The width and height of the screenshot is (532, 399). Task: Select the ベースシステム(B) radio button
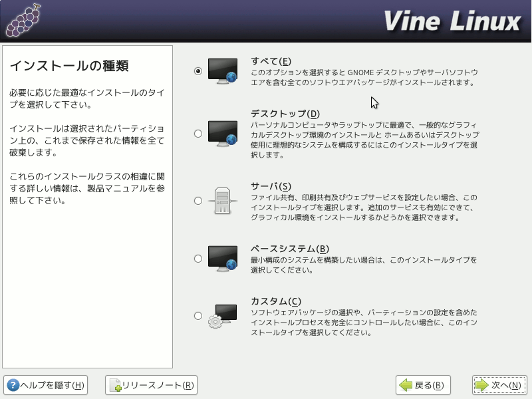point(198,259)
